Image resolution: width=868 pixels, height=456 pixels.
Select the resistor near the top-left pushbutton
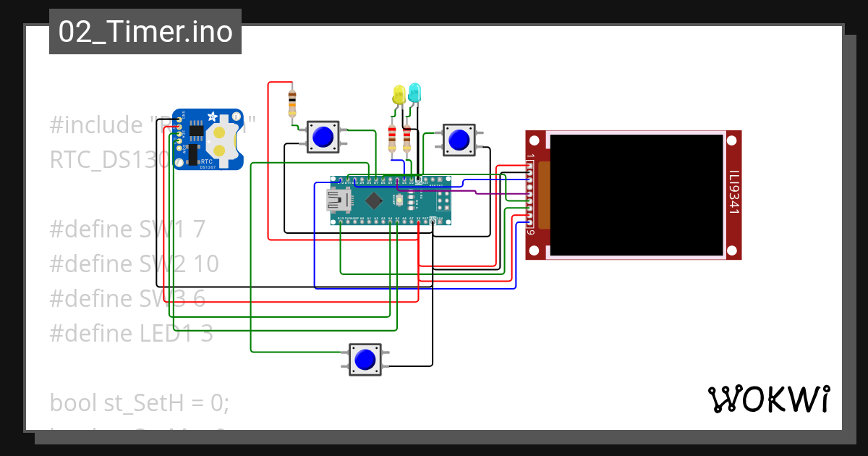pos(292,103)
